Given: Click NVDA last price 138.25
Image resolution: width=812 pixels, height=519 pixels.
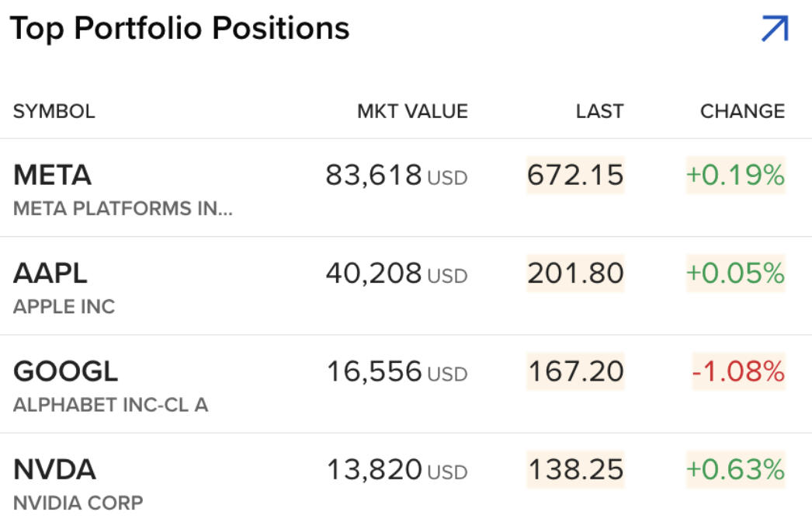Looking at the screenshot, I should click(575, 470).
